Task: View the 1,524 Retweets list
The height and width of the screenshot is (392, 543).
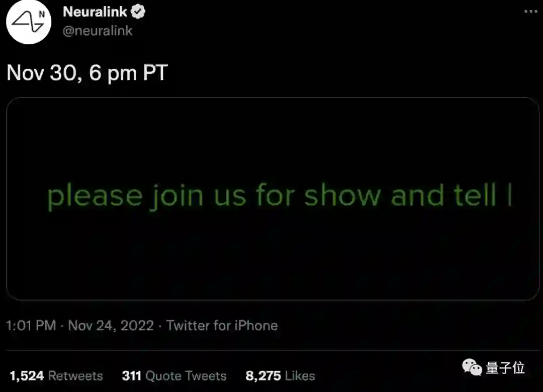Action: click(56, 376)
